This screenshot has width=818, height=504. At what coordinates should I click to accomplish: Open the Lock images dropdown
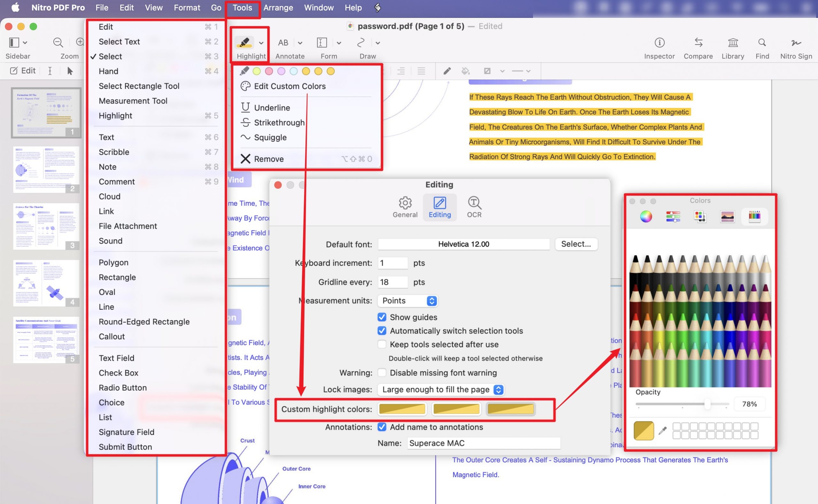coord(441,389)
